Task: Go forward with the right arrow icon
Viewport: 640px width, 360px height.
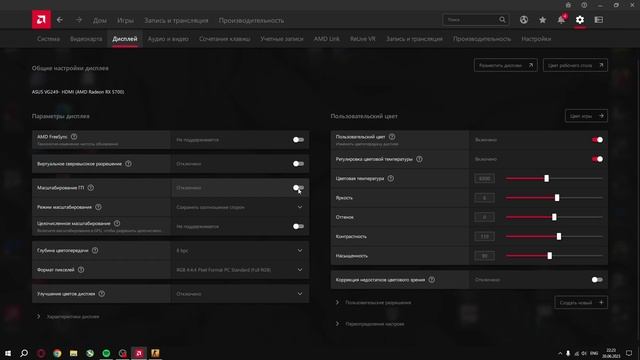Action: [x=79, y=20]
